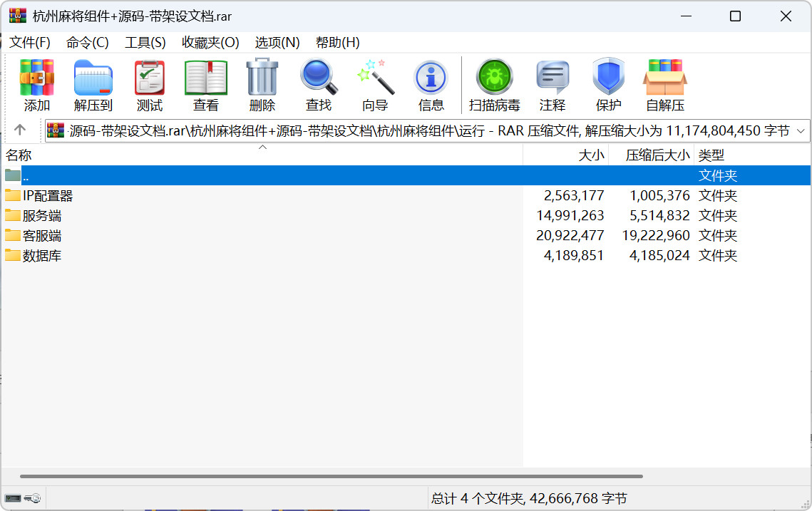Click packed size 19,222,960

click(656, 236)
